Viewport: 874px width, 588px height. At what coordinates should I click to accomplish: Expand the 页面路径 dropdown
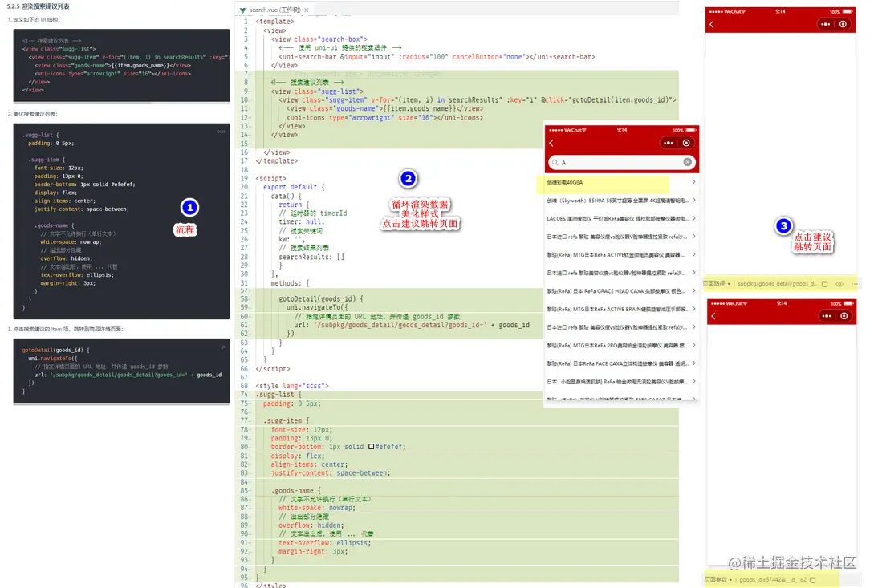click(717, 284)
